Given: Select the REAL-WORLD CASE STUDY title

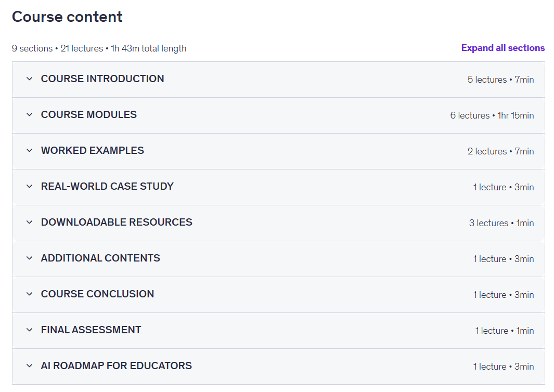Looking at the screenshot, I should (x=107, y=187).
